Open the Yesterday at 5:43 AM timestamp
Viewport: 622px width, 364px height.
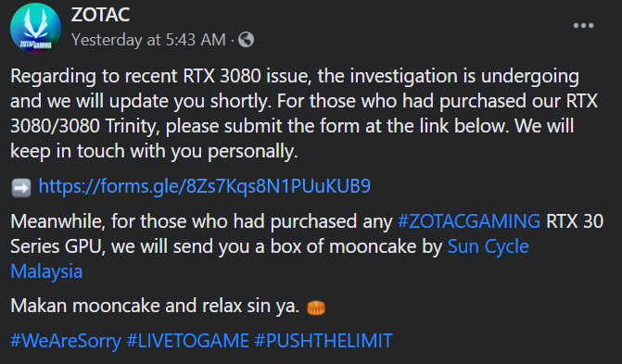pos(148,40)
